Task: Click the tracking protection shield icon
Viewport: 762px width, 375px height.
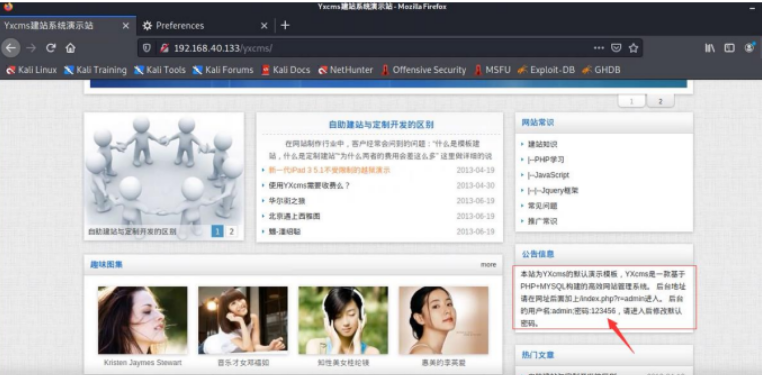Action: [147, 48]
